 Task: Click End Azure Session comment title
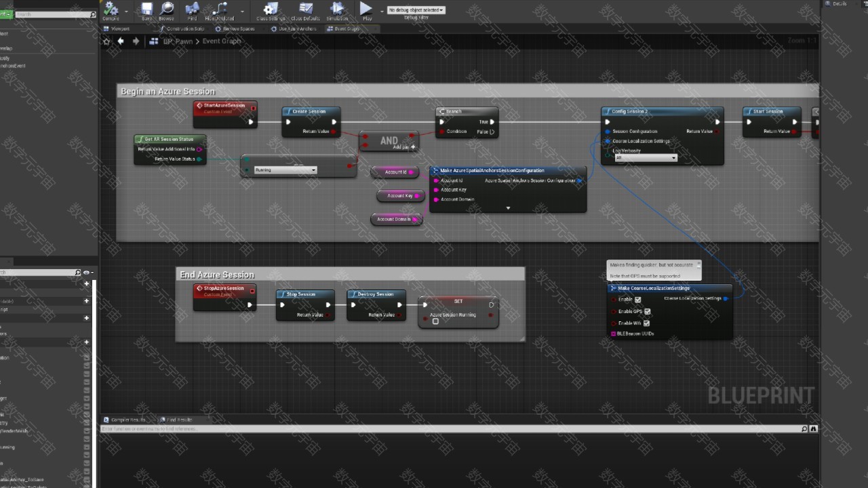click(x=217, y=274)
